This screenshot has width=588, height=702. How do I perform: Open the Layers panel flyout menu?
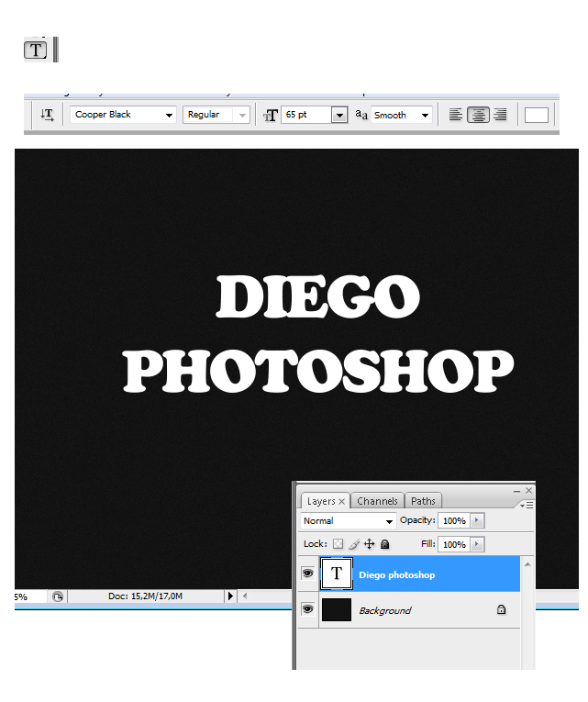(527, 505)
